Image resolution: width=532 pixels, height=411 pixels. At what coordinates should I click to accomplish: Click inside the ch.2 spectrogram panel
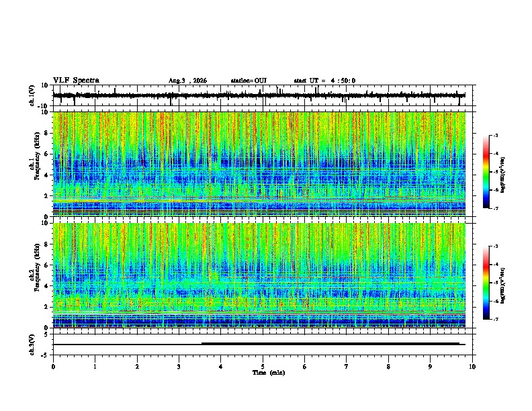click(x=259, y=275)
